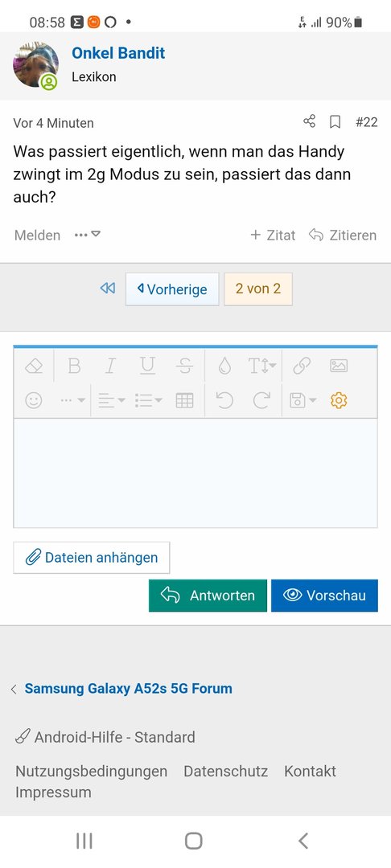
Task: Open Samsung Galaxy A52s 5G Forum link
Action: (129, 689)
